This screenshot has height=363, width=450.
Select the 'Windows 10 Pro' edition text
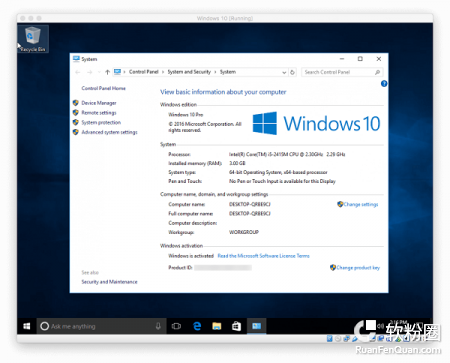point(186,115)
